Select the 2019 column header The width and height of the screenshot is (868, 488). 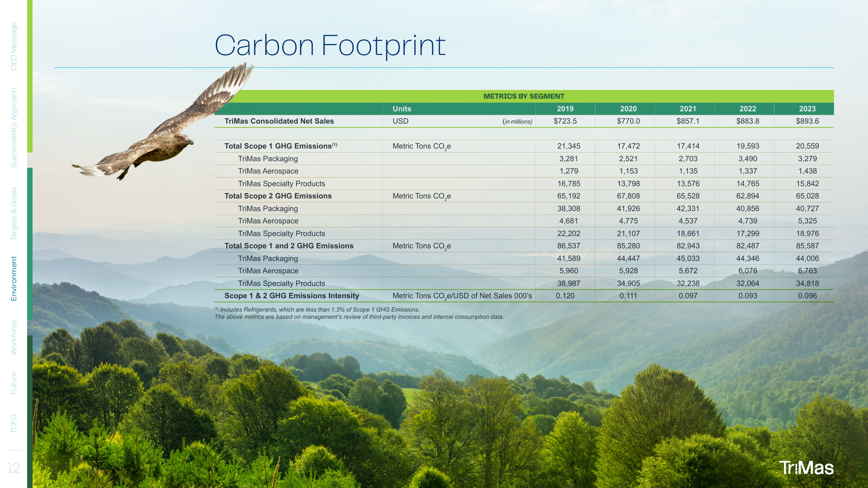pos(565,109)
